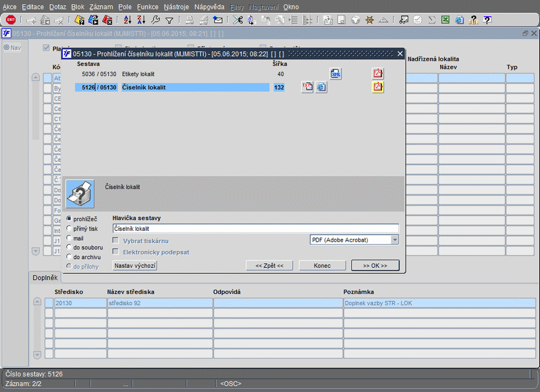Open the PDF (Adobe Acrobat) format dropdown
The image size is (540, 392).
[x=394, y=240]
